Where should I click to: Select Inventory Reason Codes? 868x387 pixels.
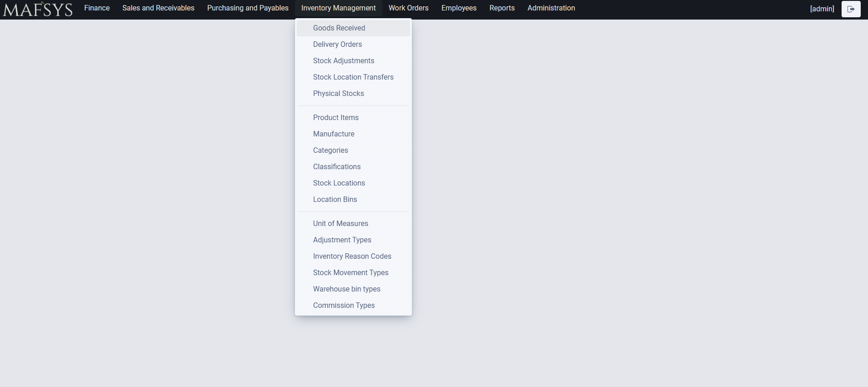(352, 256)
